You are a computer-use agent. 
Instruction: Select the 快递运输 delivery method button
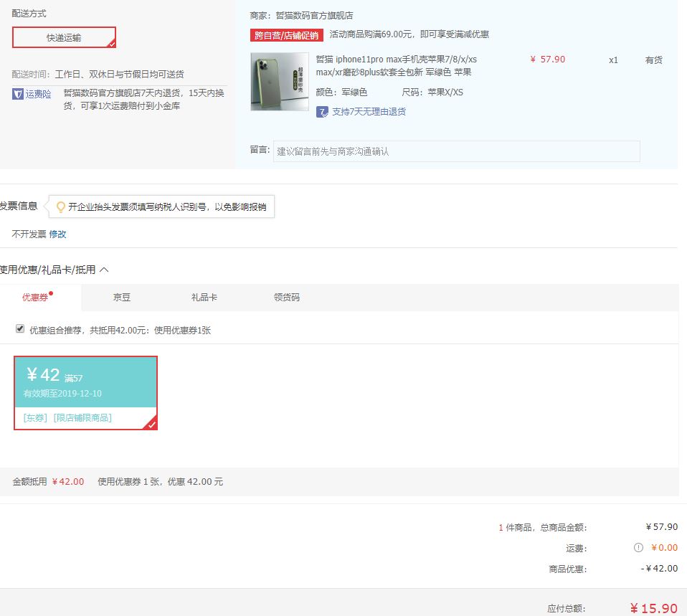tap(64, 37)
